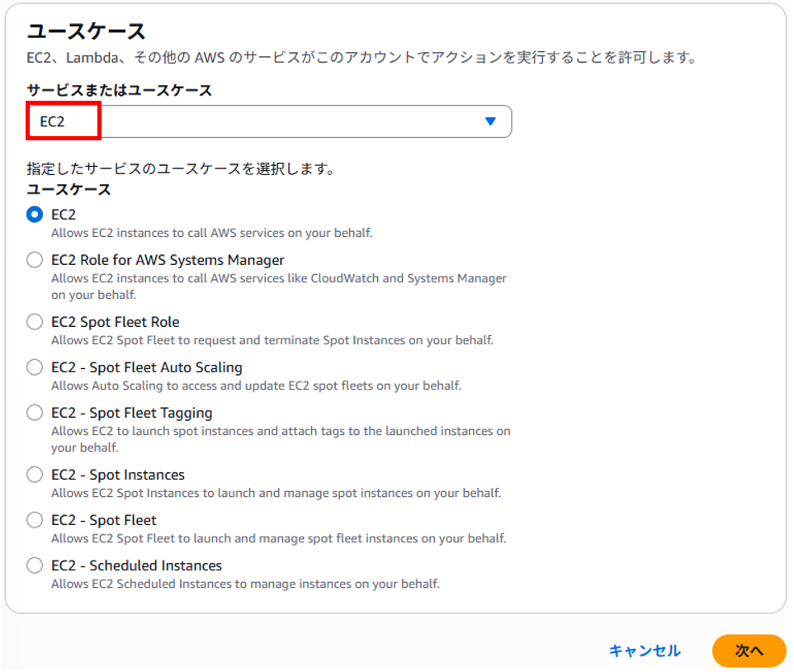Select EC2 - Spot Fleet Tagging radio button
The width and height of the screenshot is (794, 672).
click(35, 413)
